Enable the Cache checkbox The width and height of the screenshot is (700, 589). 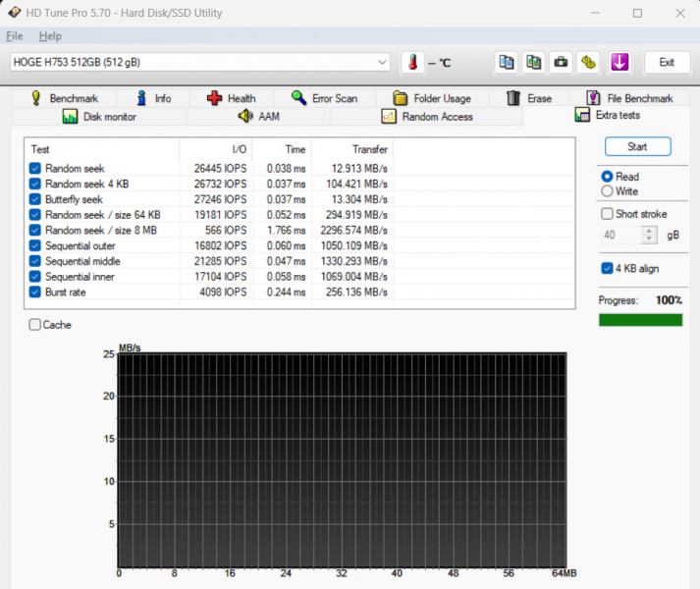coord(35,325)
